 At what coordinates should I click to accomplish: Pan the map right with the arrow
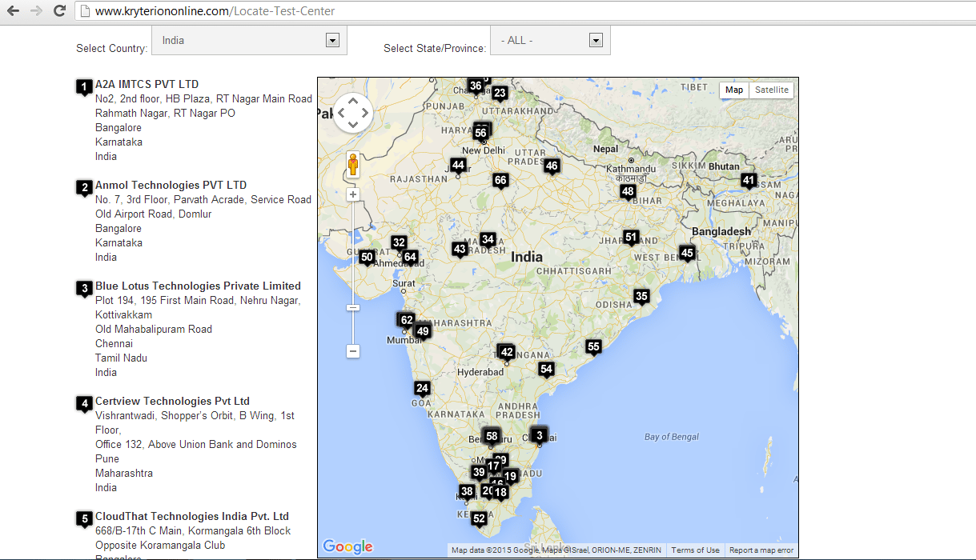(365, 112)
